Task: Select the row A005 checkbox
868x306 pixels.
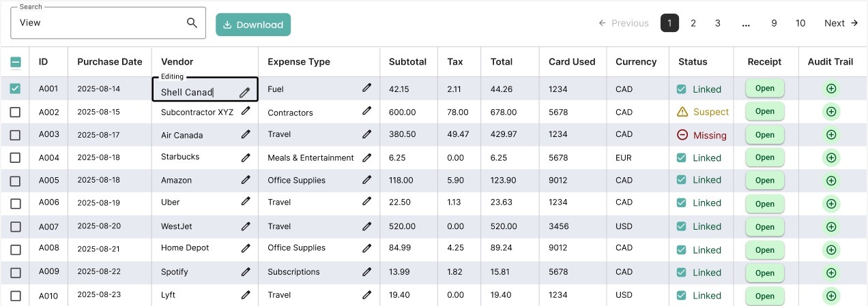Action: pos(16,181)
